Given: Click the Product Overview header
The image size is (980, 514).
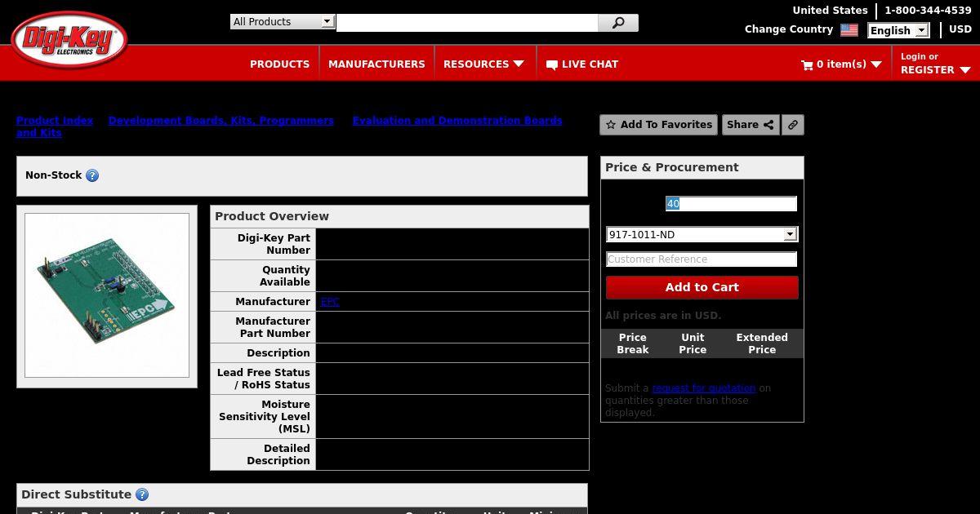Looking at the screenshot, I should pyautogui.click(x=399, y=216).
